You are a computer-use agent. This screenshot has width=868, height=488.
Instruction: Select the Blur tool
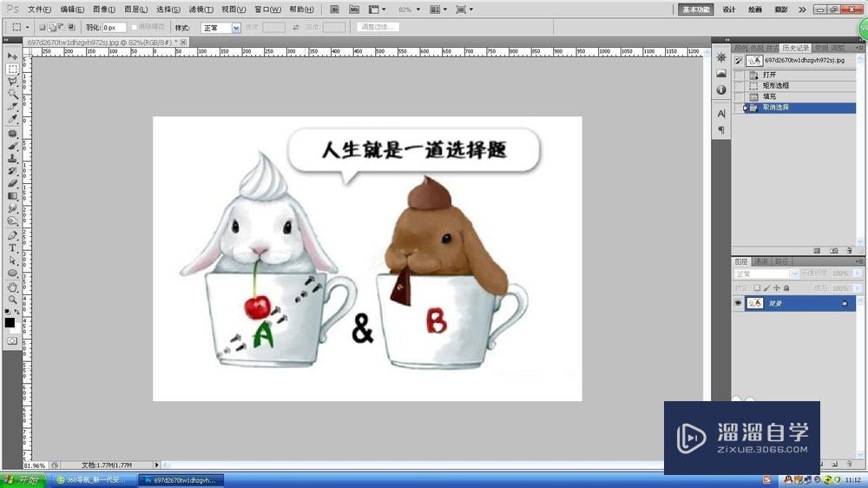pyautogui.click(x=12, y=208)
